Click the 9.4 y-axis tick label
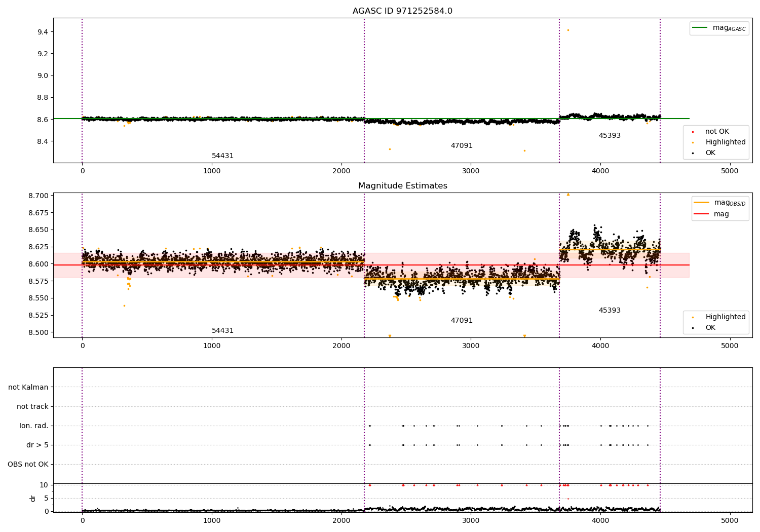This screenshot has height=532, width=760. point(43,32)
